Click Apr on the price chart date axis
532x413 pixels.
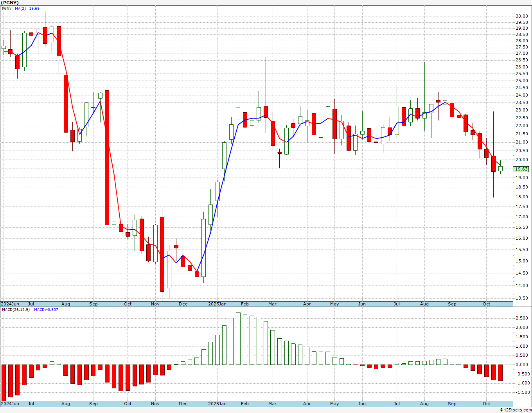coord(307,304)
